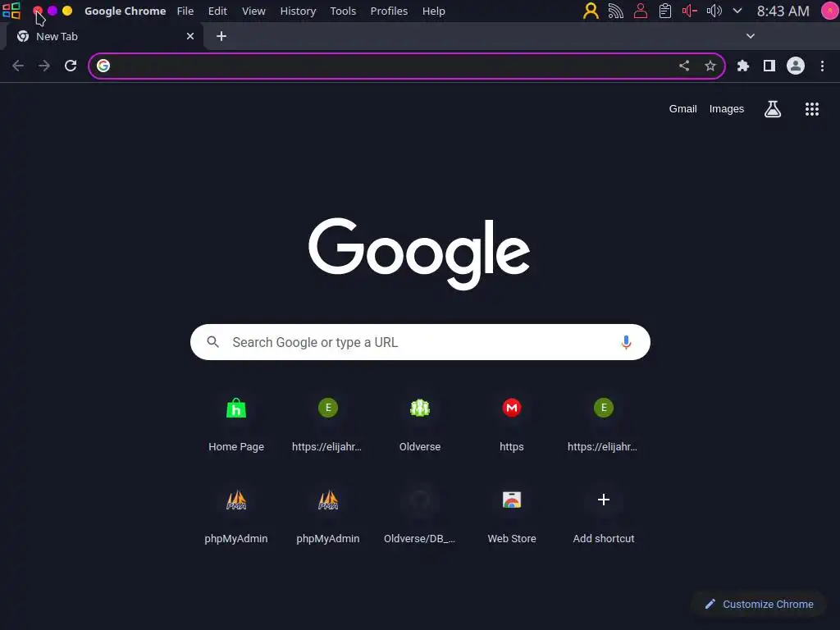Screen dimensions: 840x630
Task: Open the History menu
Action: click(298, 11)
